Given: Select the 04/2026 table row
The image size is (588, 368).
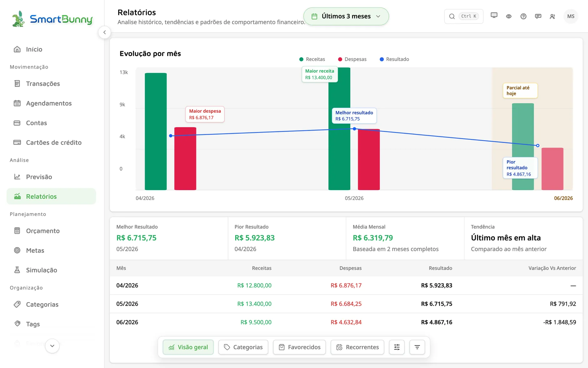Looking at the screenshot, I should (346, 285).
